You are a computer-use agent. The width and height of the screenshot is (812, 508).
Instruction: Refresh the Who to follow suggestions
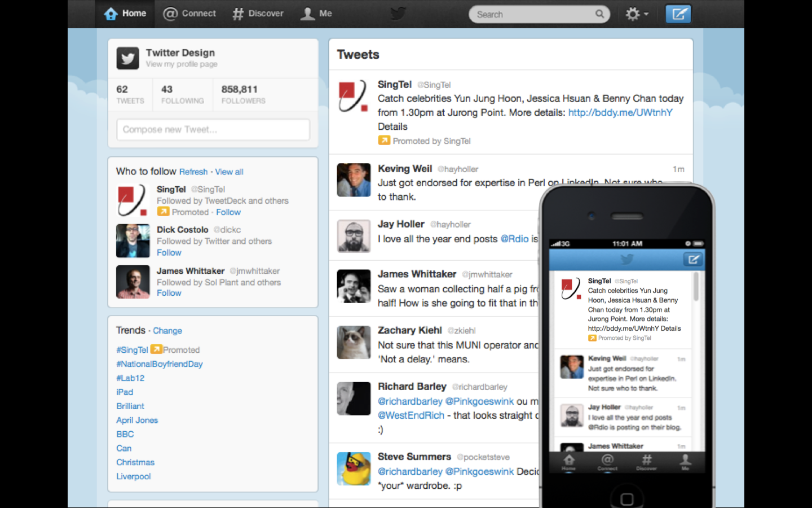[x=193, y=172]
